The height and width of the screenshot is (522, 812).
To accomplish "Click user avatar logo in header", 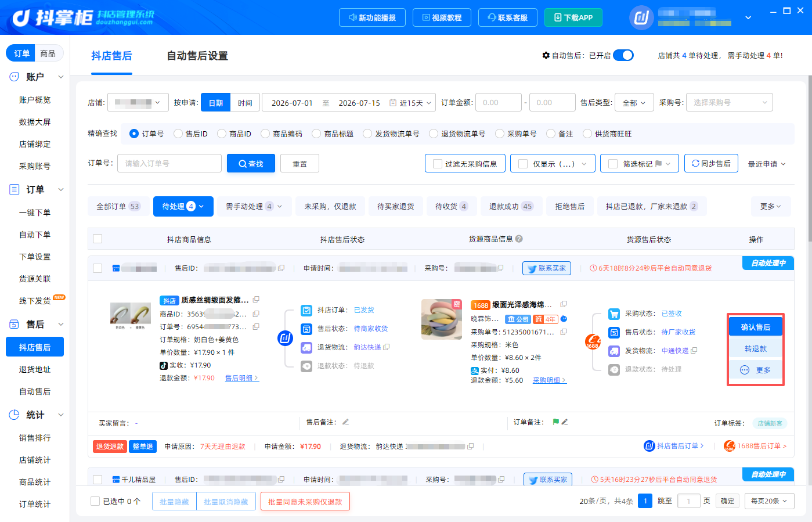I will [x=641, y=18].
